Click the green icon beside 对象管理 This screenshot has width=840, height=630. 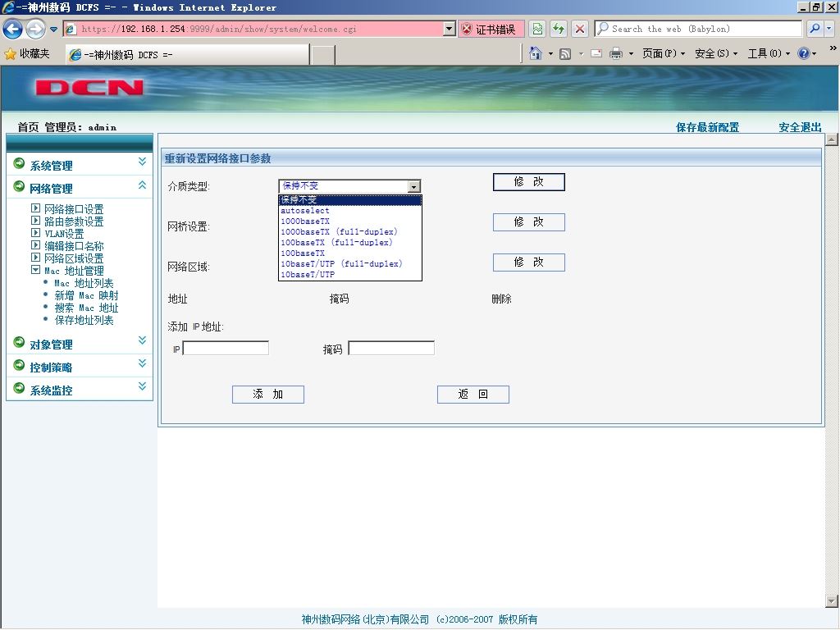click(x=19, y=342)
